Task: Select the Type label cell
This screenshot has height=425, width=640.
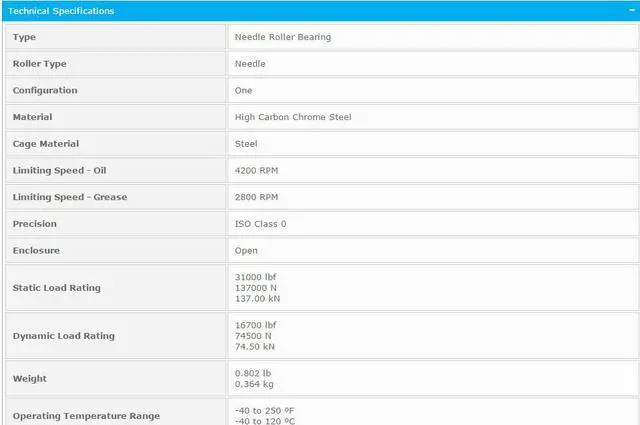Action: pos(24,37)
